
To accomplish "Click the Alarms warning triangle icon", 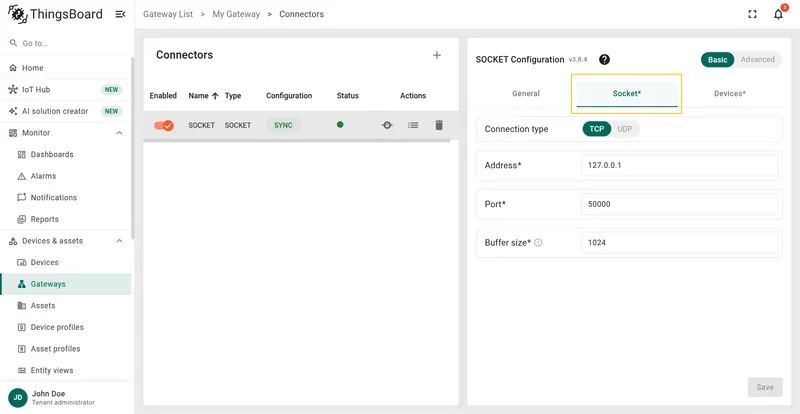I will click(x=21, y=176).
